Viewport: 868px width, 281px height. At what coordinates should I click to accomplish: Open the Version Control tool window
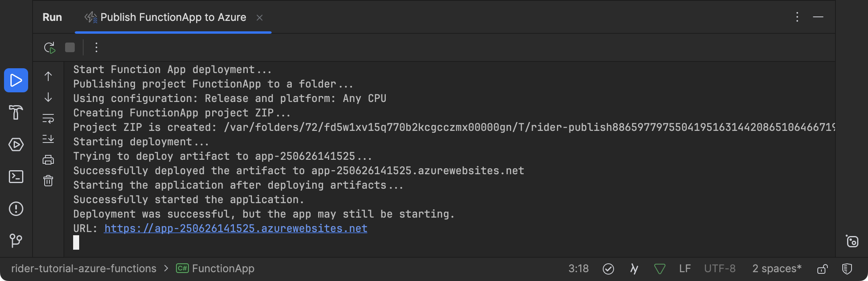click(x=16, y=241)
